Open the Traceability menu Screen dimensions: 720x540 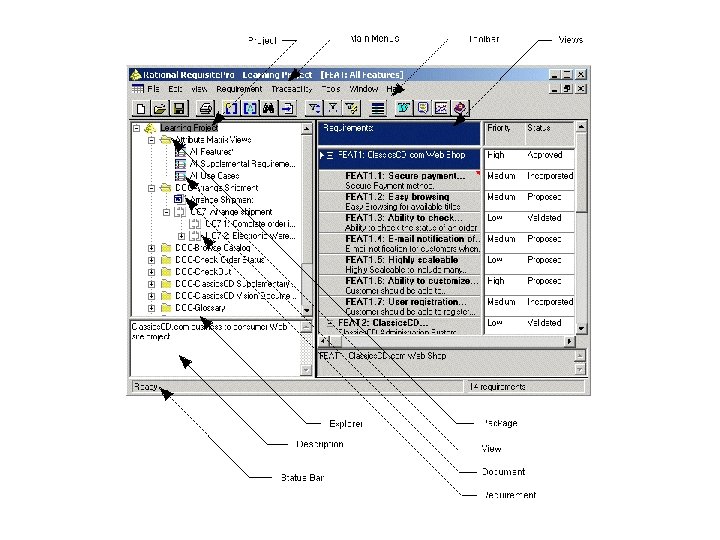point(292,89)
